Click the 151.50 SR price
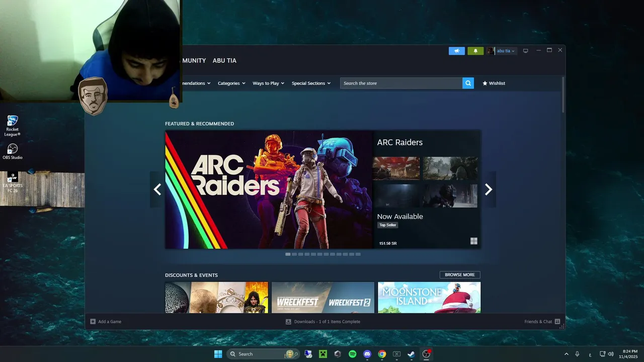This screenshot has height=362, width=644. pyautogui.click(x=387, y=243)
